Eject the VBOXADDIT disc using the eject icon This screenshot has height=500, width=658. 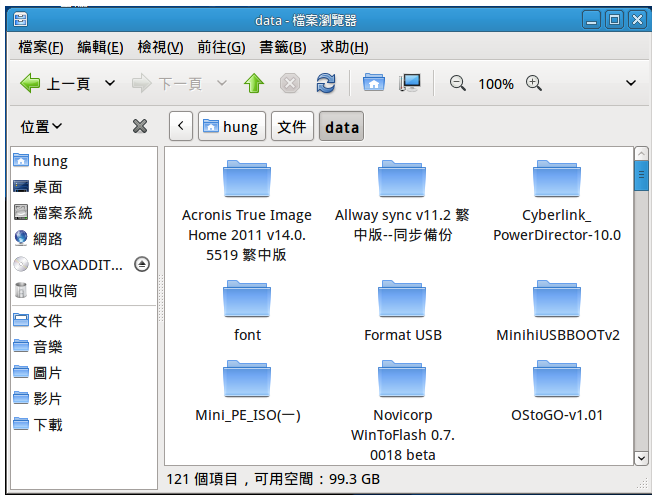[x=142, y=264]
